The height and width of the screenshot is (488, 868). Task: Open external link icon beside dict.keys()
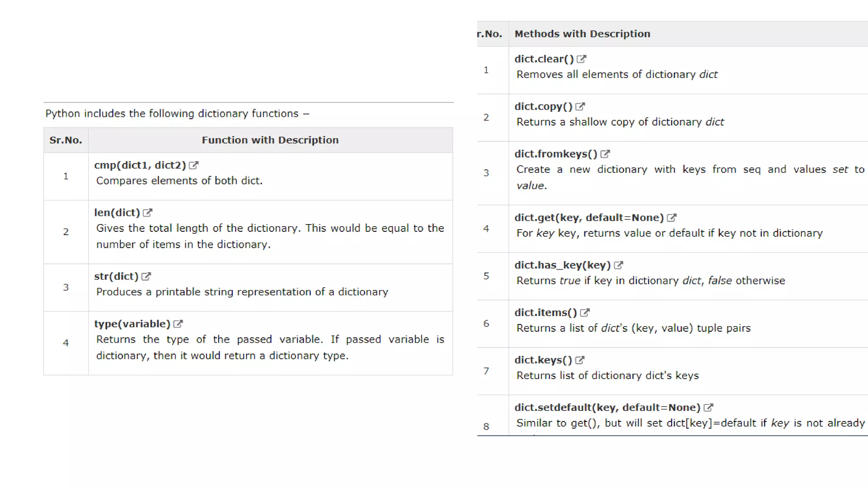[580, 360]
